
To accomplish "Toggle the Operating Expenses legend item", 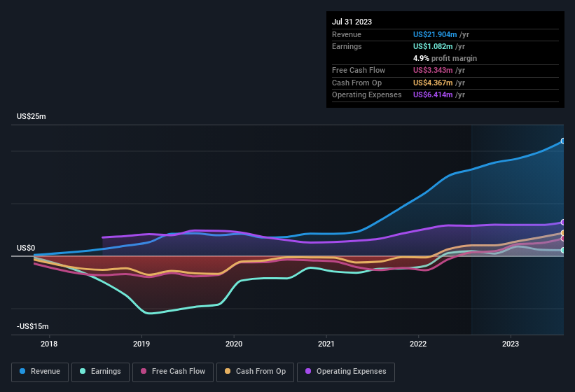I will coord(345,372).
